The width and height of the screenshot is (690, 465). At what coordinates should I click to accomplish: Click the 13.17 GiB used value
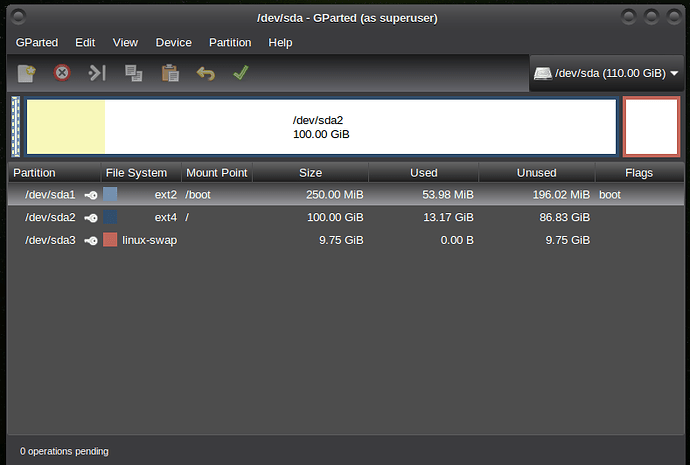[x=448, y=218]
